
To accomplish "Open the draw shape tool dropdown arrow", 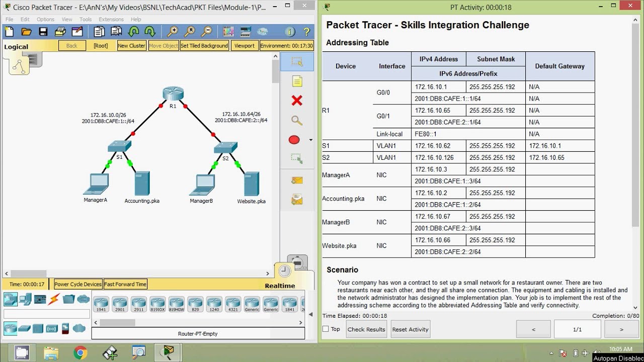I will pos(310,140).
